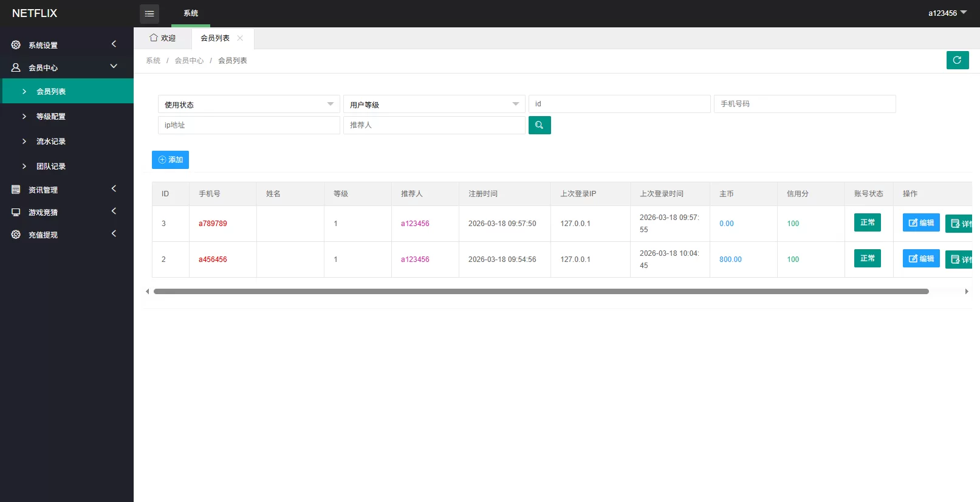
Task: Click the 游戏竞猜 monitor icon
Action: click(x=16, y=212)
